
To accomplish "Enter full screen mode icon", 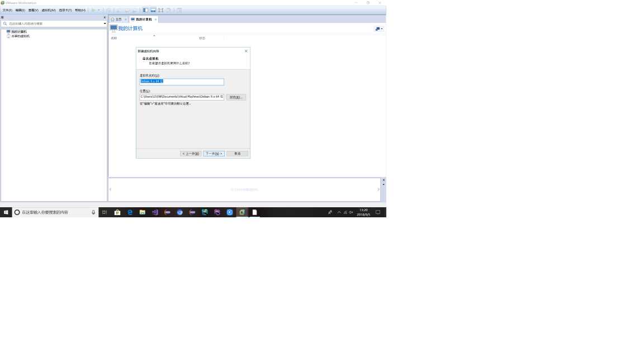I will (x=160, y=10).
